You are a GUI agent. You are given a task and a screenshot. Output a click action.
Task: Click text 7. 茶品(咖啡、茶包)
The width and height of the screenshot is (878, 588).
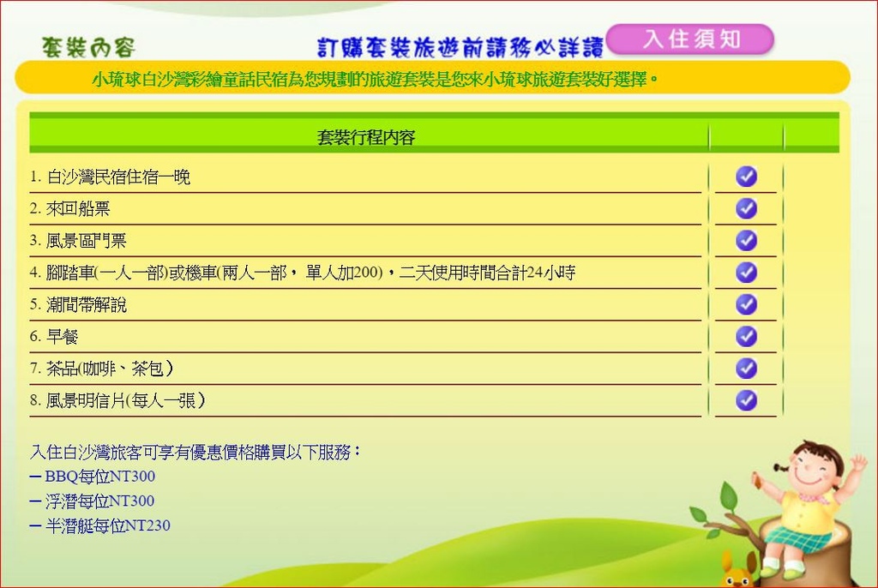pos(102,369)
